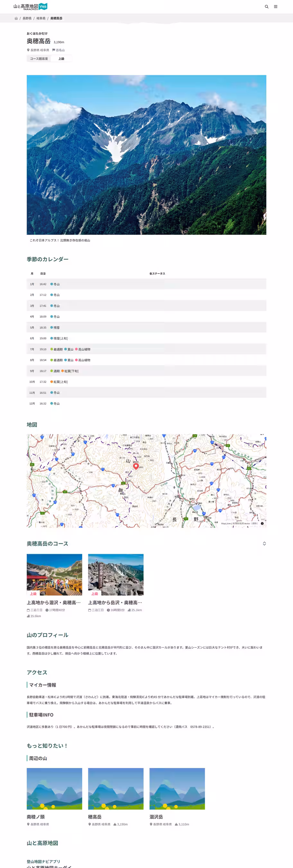Click the red location pin on map
The width and height of the screenshot is (293, 868).
[136, 466]
